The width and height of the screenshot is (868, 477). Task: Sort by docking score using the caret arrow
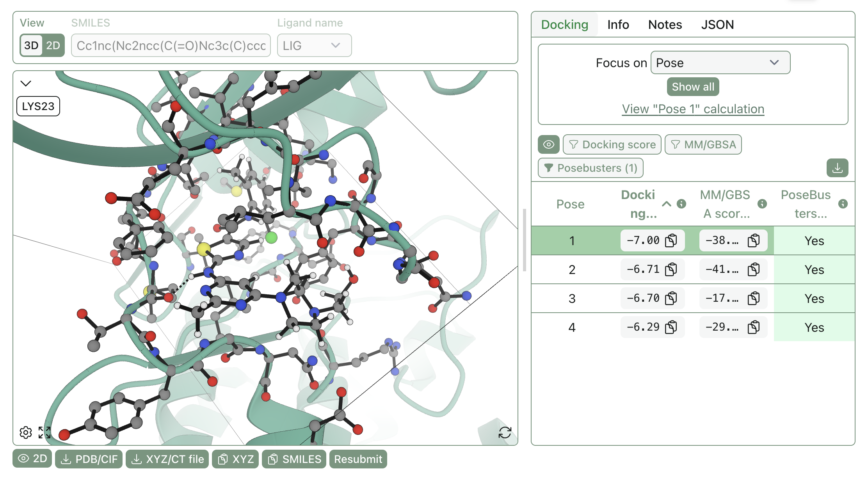point(667,204)
